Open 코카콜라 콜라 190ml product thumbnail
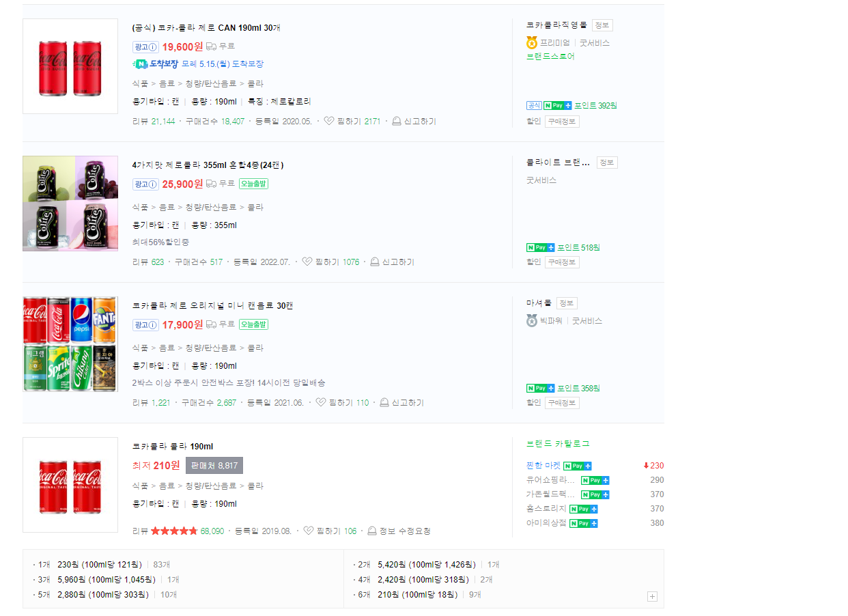 pyautogui.click(x=70, y=485)
